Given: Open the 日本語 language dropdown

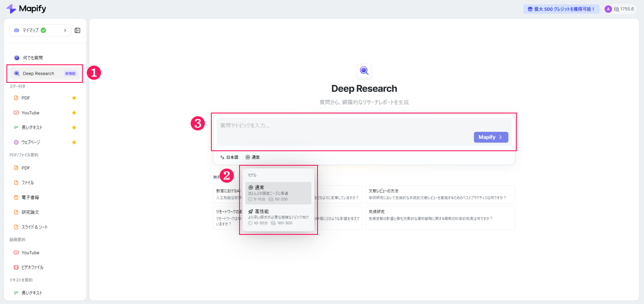Looking at the screenshot, I should point(229,157).
